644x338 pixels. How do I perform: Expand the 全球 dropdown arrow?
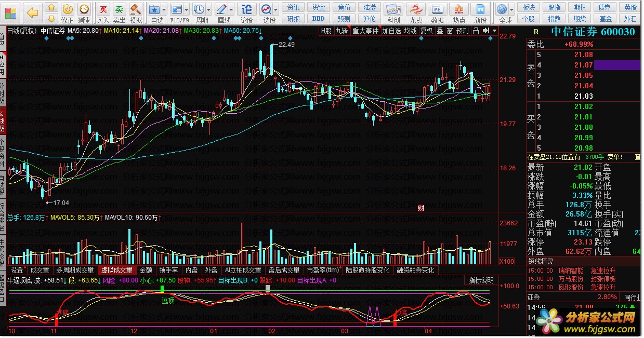point(512,9)
